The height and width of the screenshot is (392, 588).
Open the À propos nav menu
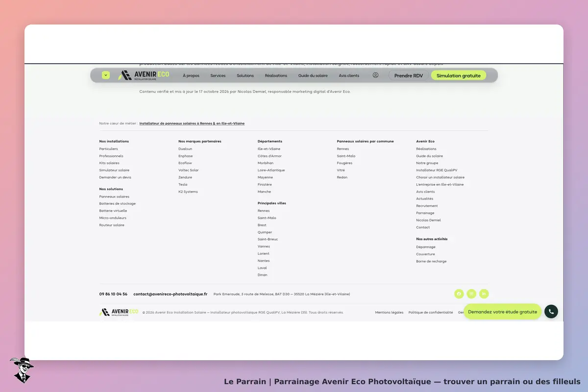pyautogui.click(x=191, y=76)
